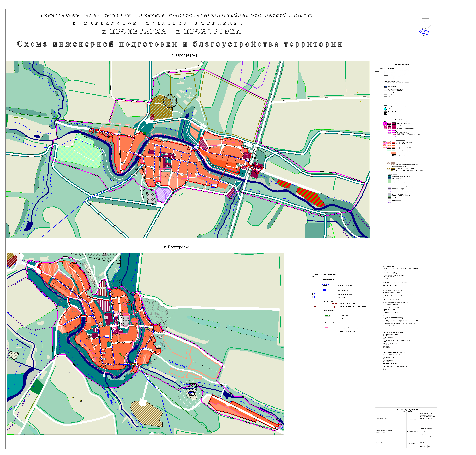Click the 'ЭКСПЛИКАЦИЯ' heading
Viewport: 476px width, 455px height.
pyautogui.click(x=389, y=266)
